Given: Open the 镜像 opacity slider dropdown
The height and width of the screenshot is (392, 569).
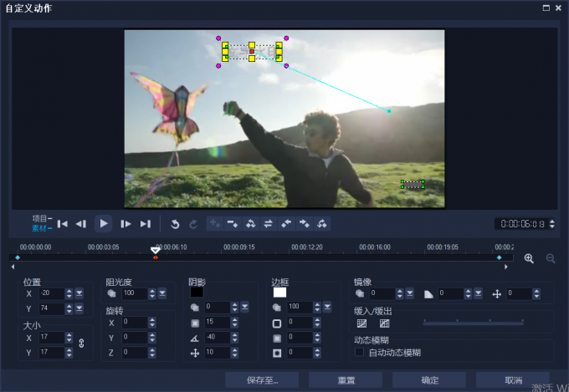Looking at the screenshot, I should point(410,293).
